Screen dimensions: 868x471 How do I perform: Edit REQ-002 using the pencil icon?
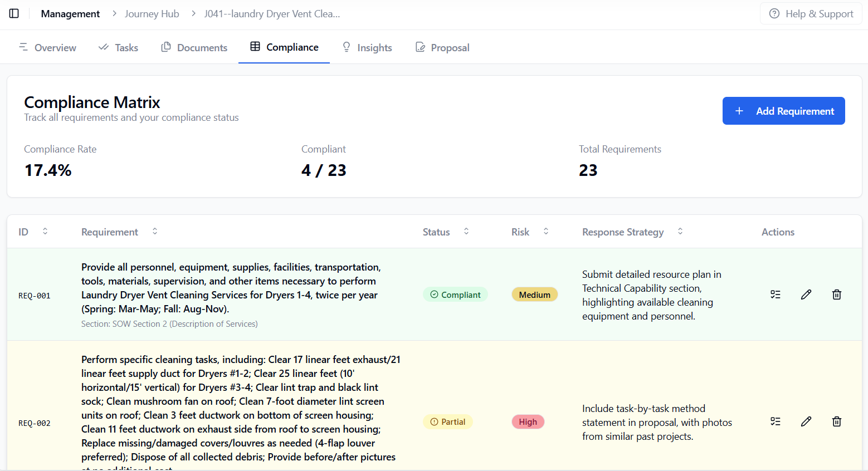click(x=806, y=421)
